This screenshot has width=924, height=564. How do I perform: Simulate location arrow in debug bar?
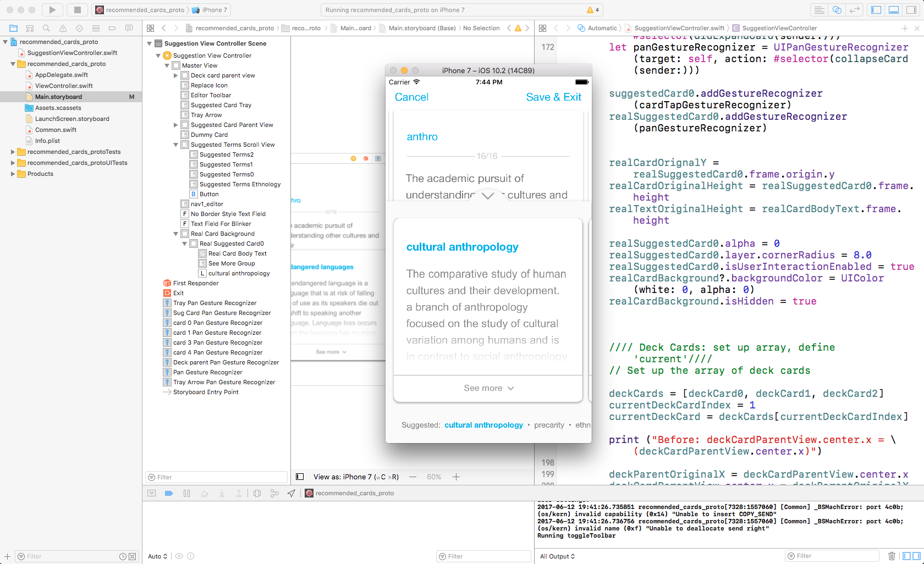[291, 493]
